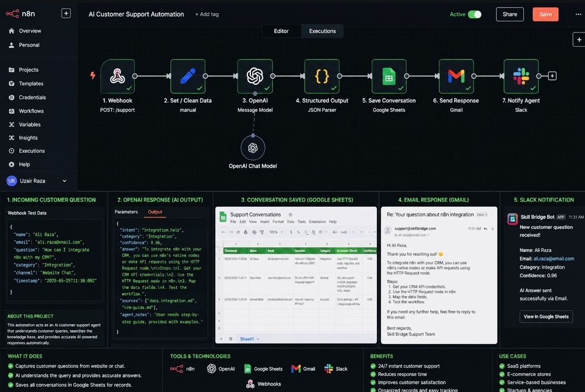Click the Sheet1 tab
585x392 pixels.
[x=247, y=339]
